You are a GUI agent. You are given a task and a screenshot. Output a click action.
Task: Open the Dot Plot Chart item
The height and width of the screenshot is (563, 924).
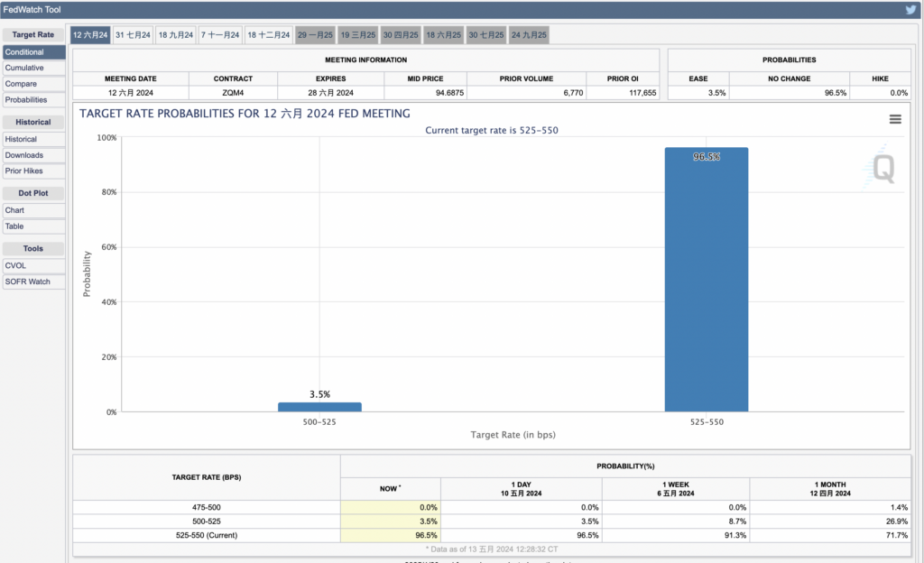click(x=33, y=210)
